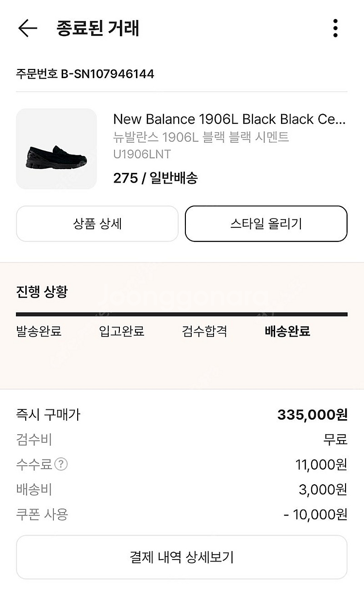The image size is (364, 595).
Task: Click the New Balance 1906L product title
Action: 229,119
